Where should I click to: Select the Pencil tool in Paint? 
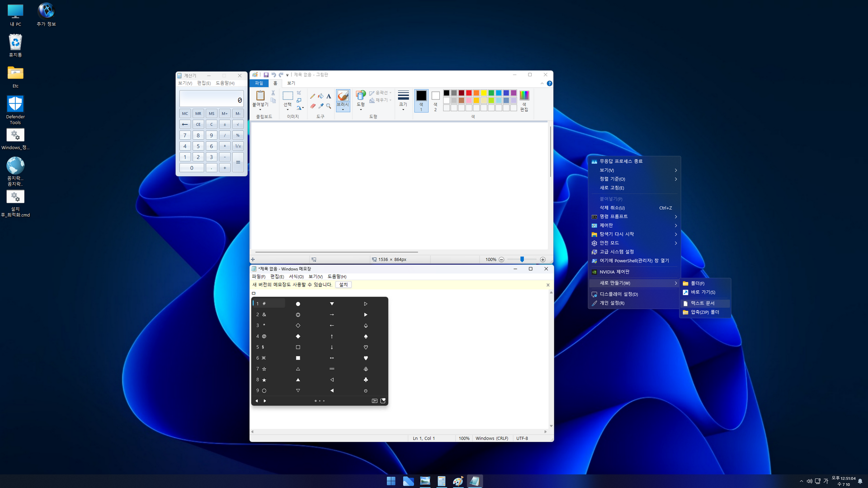(x=312, y=96)
